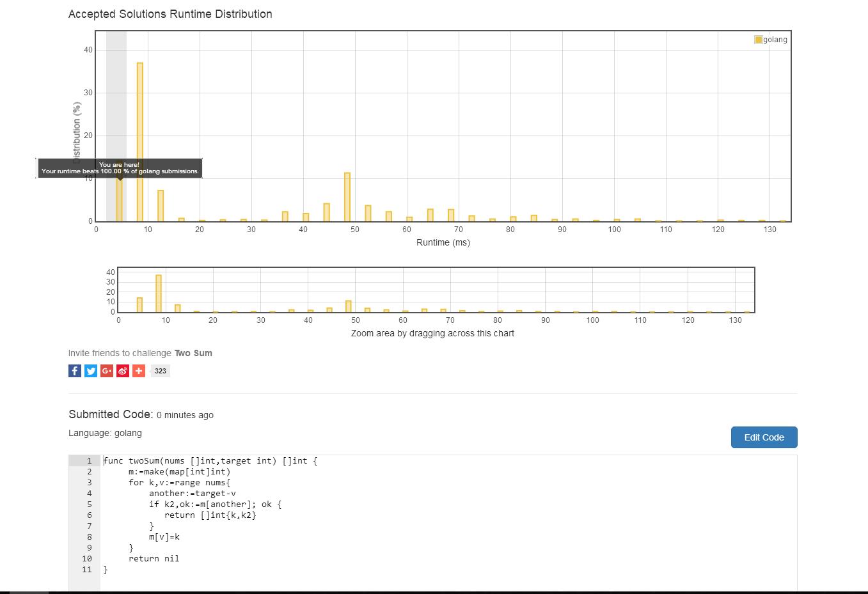Click the Edit Code button

click(x=764, y=437)
